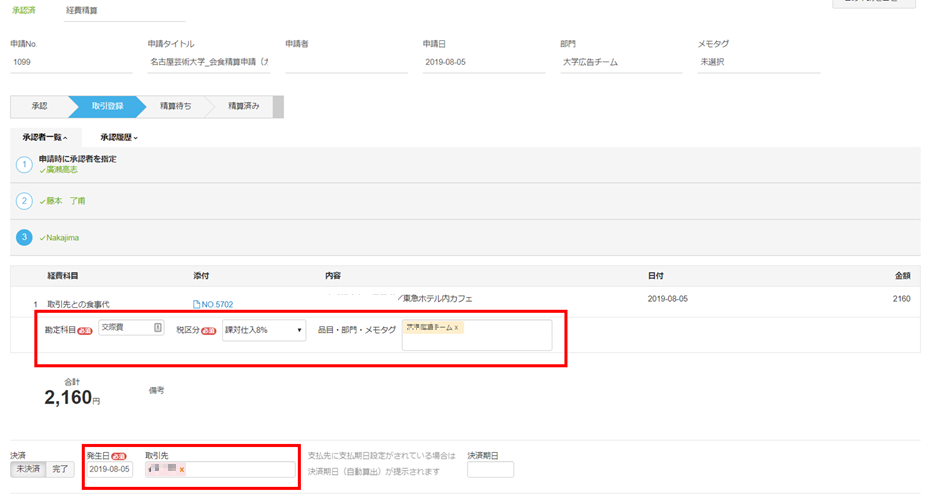This screenshot has height=499, width=928.
Task: Click the content text 東急ホテル内カフェ
Action: (x=437, y=299)
